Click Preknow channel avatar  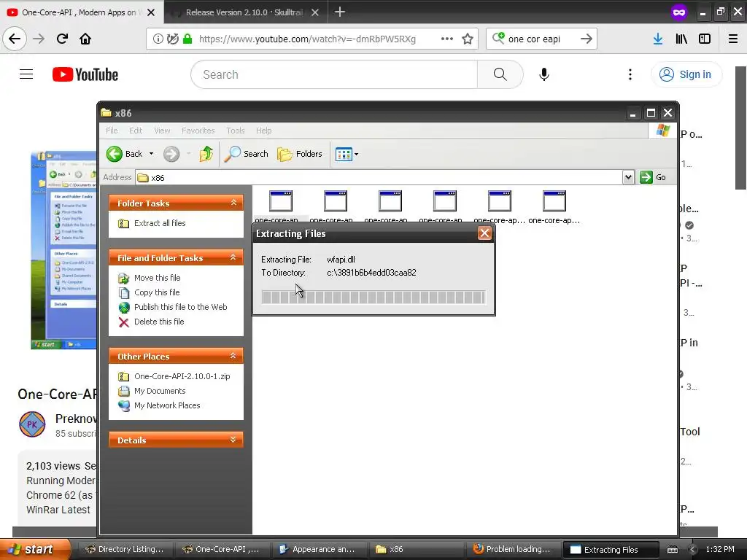pos(32,424)
